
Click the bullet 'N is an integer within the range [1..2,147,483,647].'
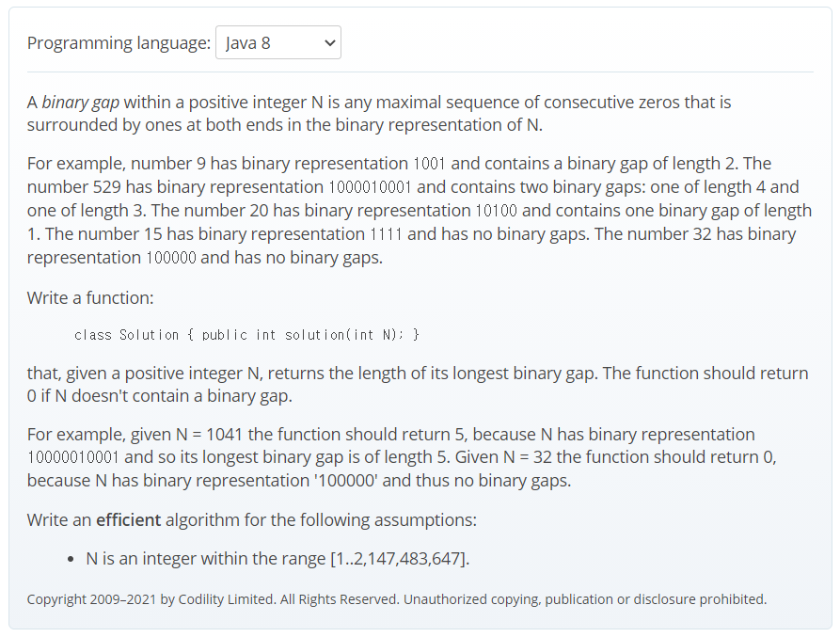click(277, 559)
